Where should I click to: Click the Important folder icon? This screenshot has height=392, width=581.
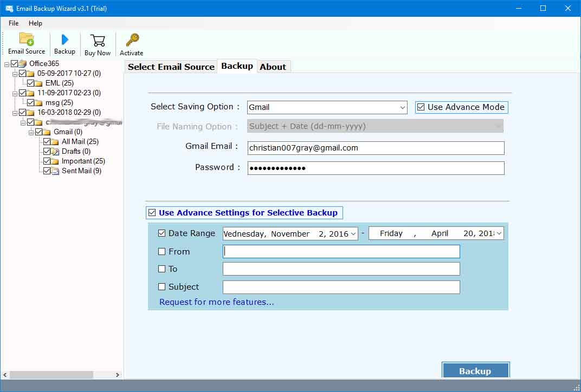coord(55,161)
